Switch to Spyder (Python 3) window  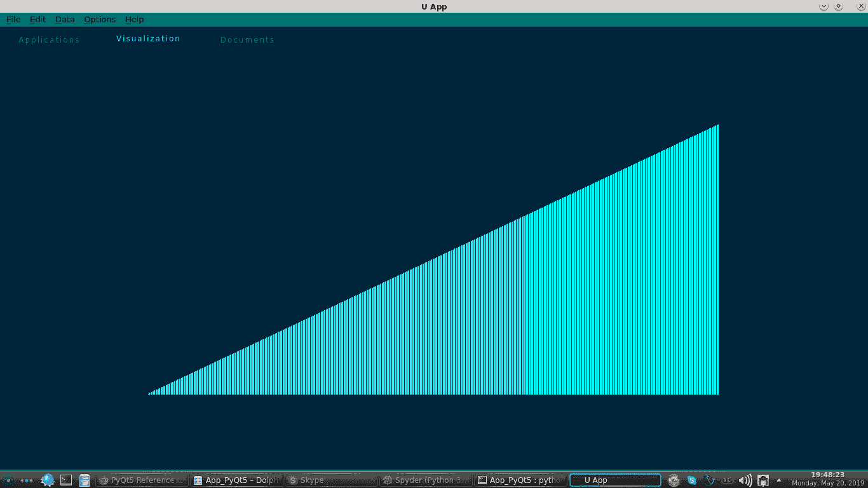pyautogui.click(x=426, y=480)
